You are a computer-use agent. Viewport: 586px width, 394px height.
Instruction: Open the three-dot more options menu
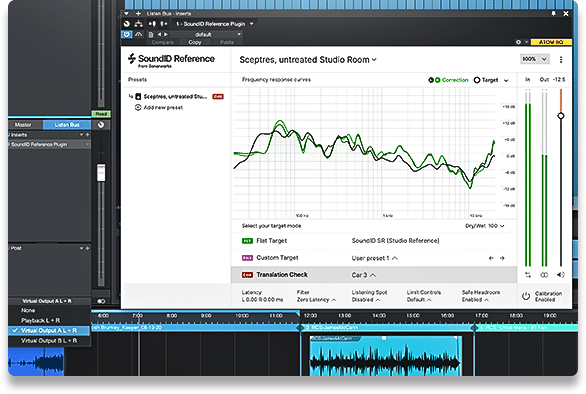561,59
